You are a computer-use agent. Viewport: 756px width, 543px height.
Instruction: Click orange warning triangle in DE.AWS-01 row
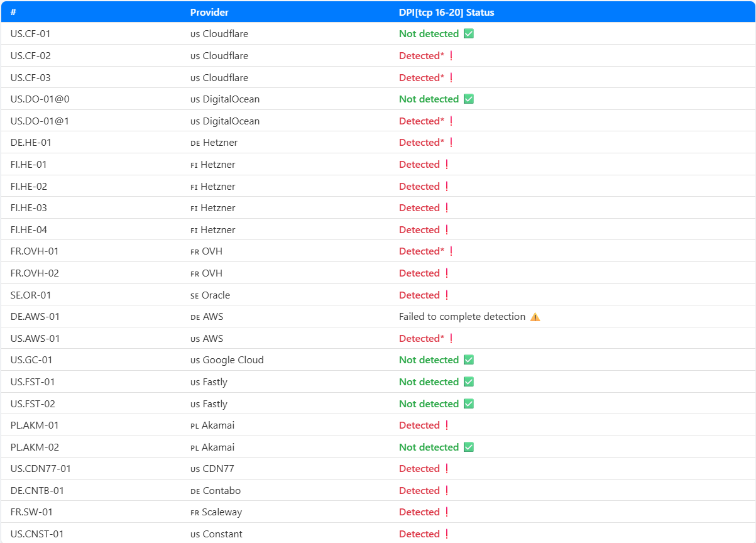(x=535, y=317)
